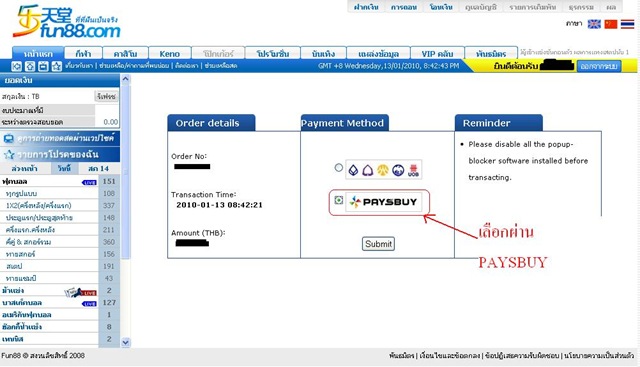Click the LIVE badge in the บาสเก็ตบอล row
Viewport: 640px width, 367px height.
[x=89, y=303]
